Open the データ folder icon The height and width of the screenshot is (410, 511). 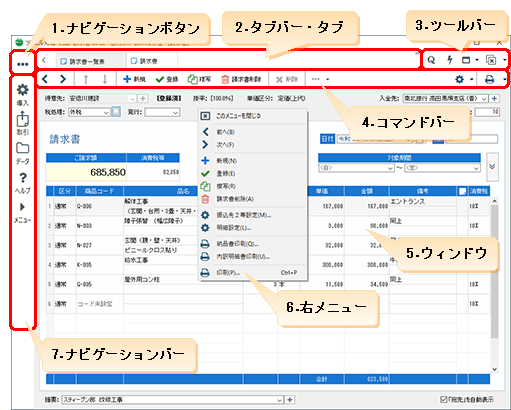tap(23, 148)
